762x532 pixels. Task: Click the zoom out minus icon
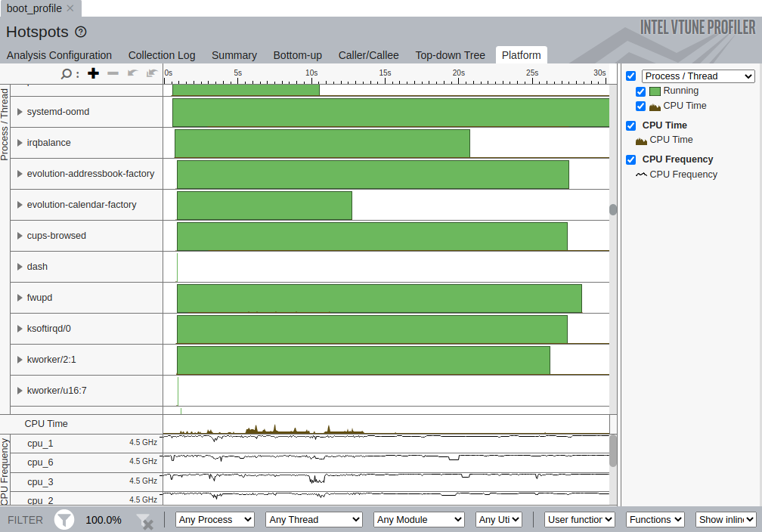click(113, 73)
